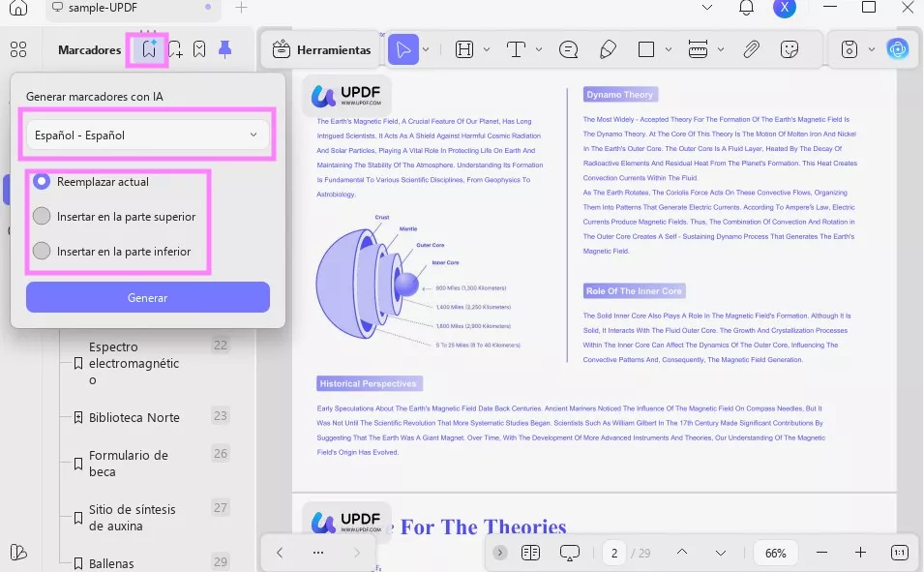
Task: Start slideshow presentation mode
Action: click(569, 553)
